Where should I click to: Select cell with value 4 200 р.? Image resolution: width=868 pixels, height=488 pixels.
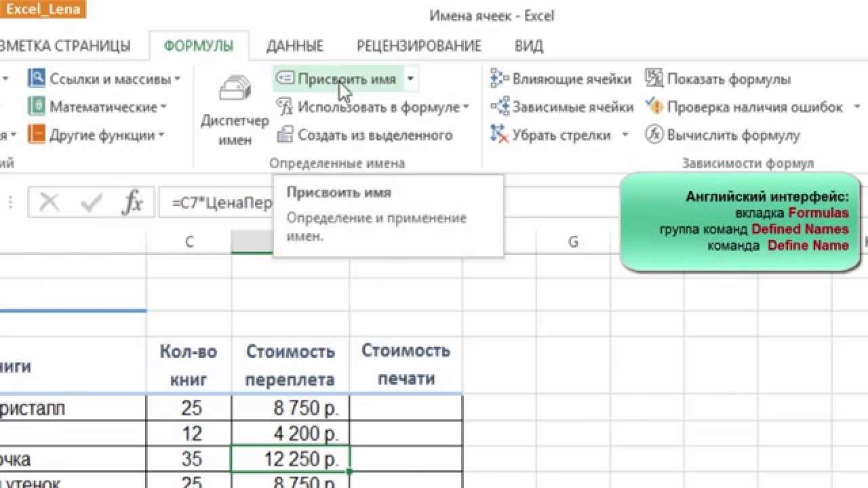(x=290, y=433)
